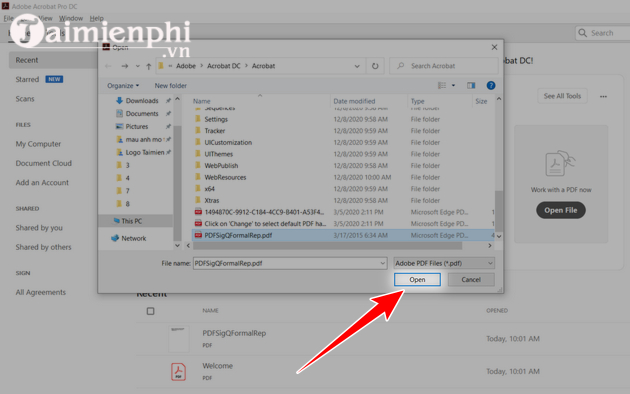This screenshot has height=394, width=630.
Task: Open Shared by you in Acrobat
Action: click(x=39, y=228)
